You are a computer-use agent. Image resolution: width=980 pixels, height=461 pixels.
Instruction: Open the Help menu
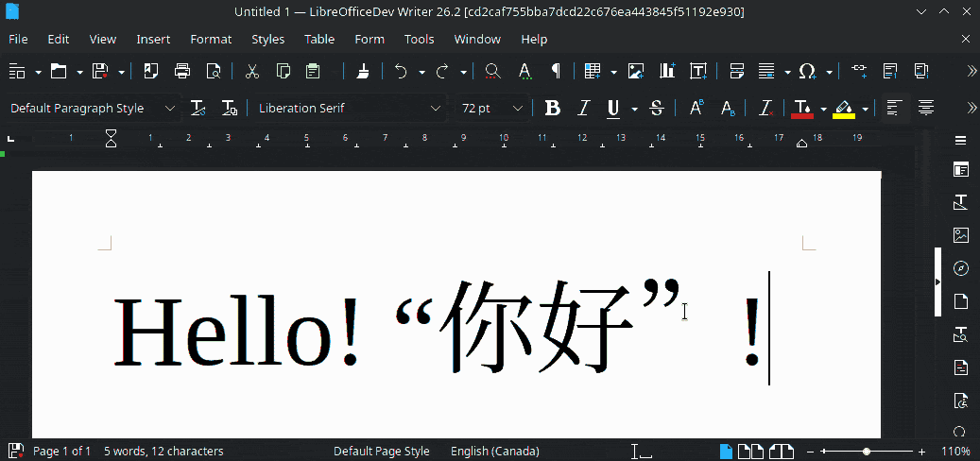(x=534, y=39)
